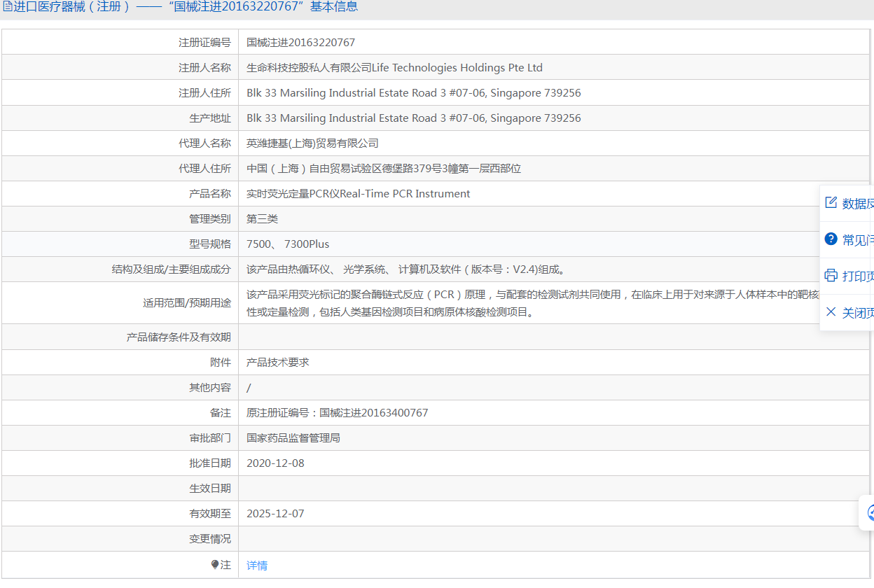Click approval date 2020-12-08
Screen dimensions: 874x588
click(275, 463)
